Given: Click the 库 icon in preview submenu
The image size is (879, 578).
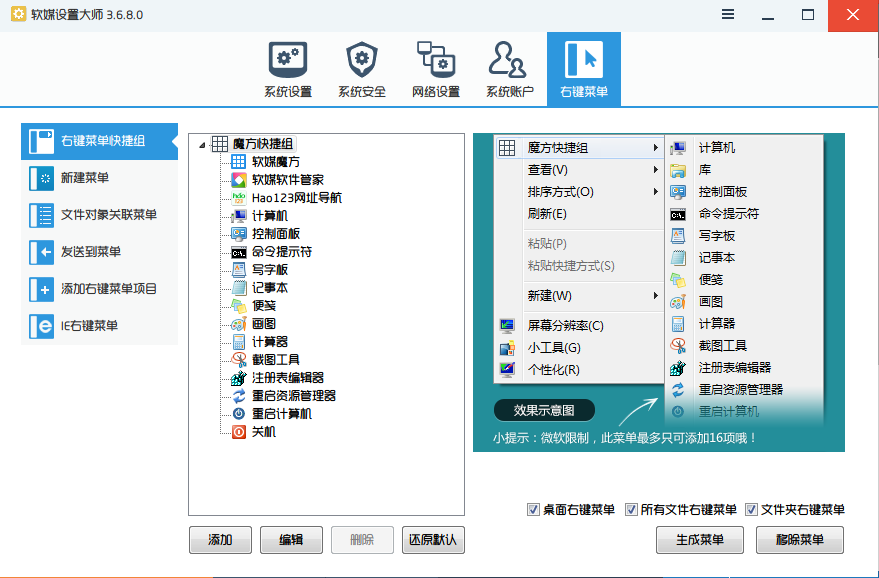Looking at the screenshot, I should tap(678, 170).
